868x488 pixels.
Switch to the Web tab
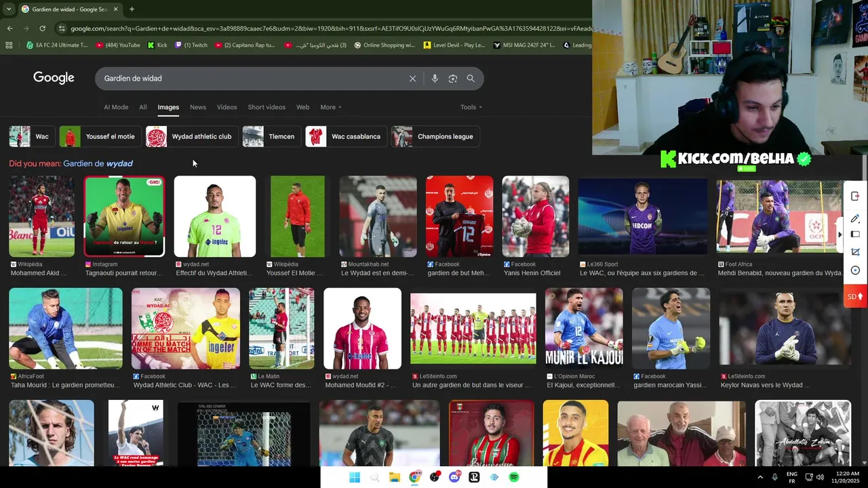303,107
